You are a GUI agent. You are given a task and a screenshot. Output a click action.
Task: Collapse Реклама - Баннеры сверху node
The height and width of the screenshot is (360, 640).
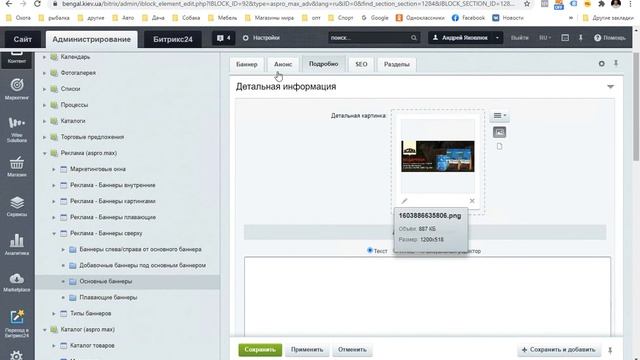pyautogui.click(x=54, y=233)
